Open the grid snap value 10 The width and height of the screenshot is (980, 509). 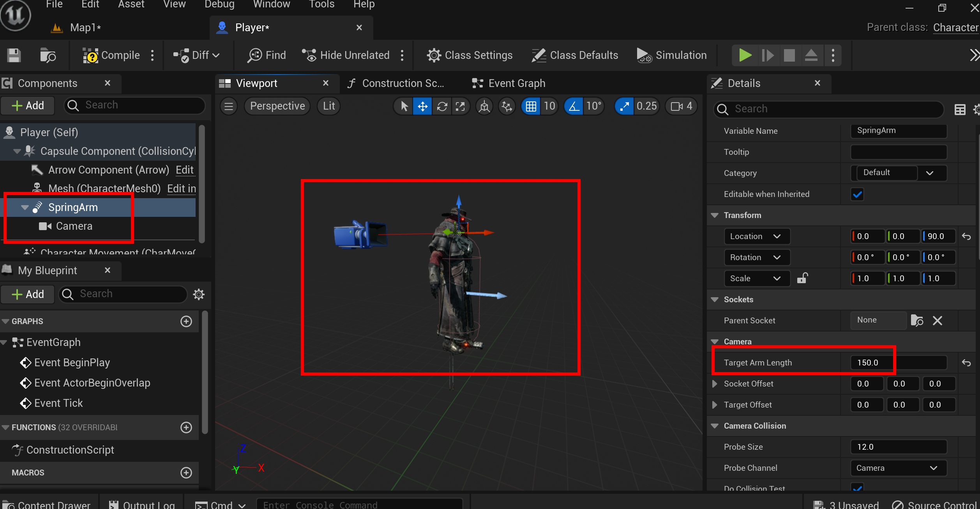(549, 106)
